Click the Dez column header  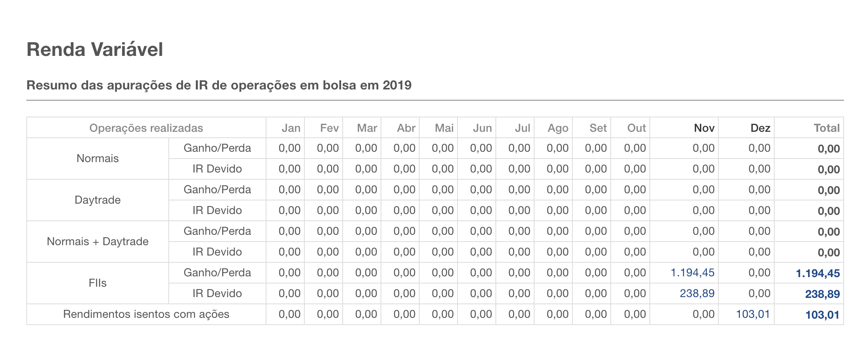click(x=760, y=128)
